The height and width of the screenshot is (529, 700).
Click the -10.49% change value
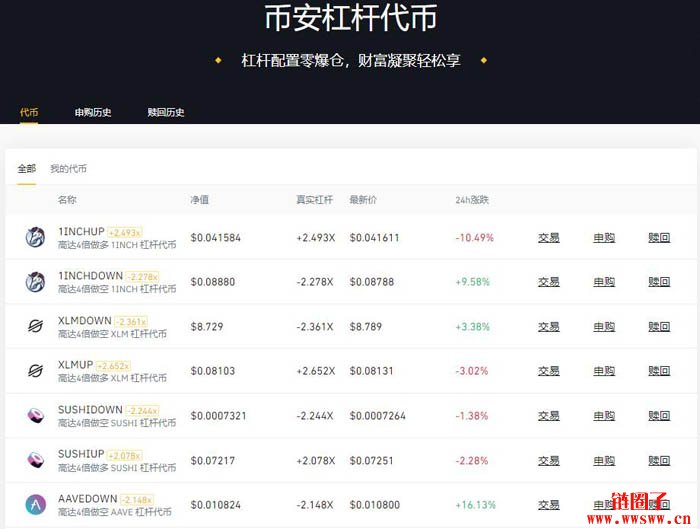[x=475, y=237]
